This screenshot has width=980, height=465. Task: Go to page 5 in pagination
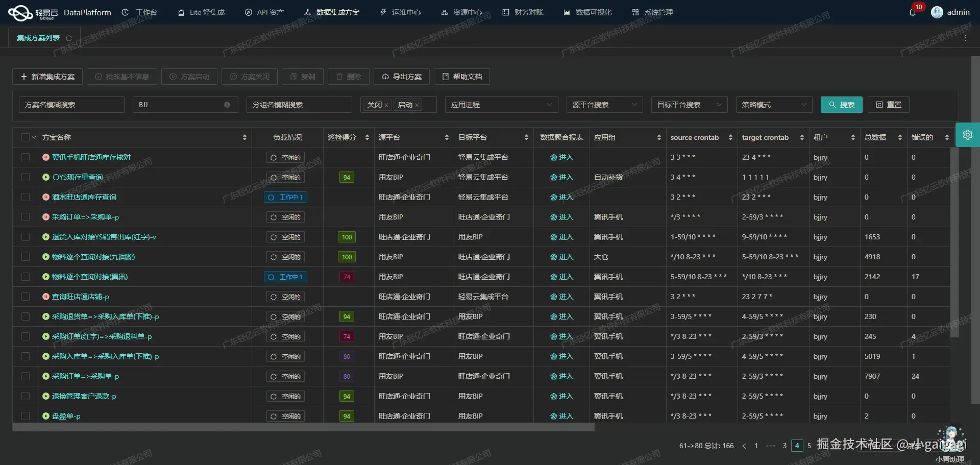(x=810, y=446)
